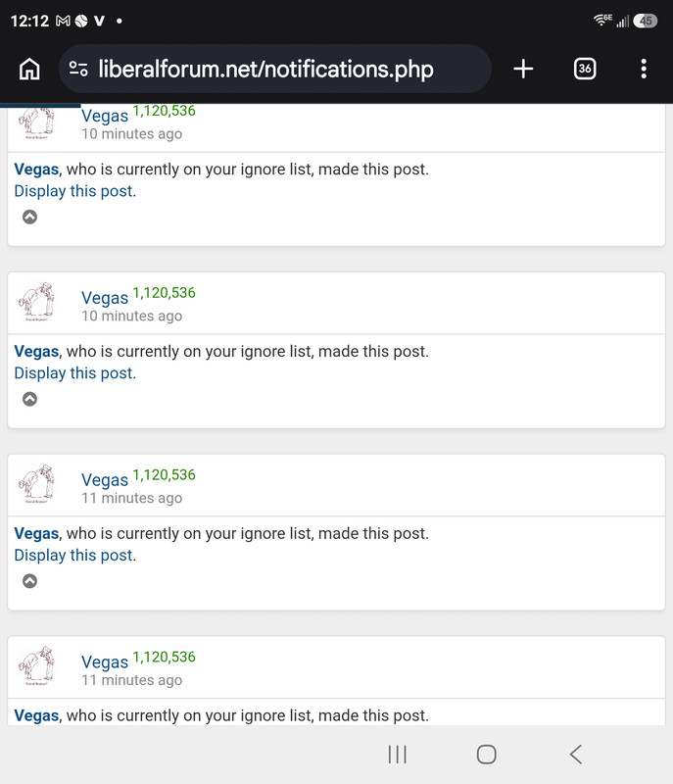Click second 'Display this post' link

point(73,373)
